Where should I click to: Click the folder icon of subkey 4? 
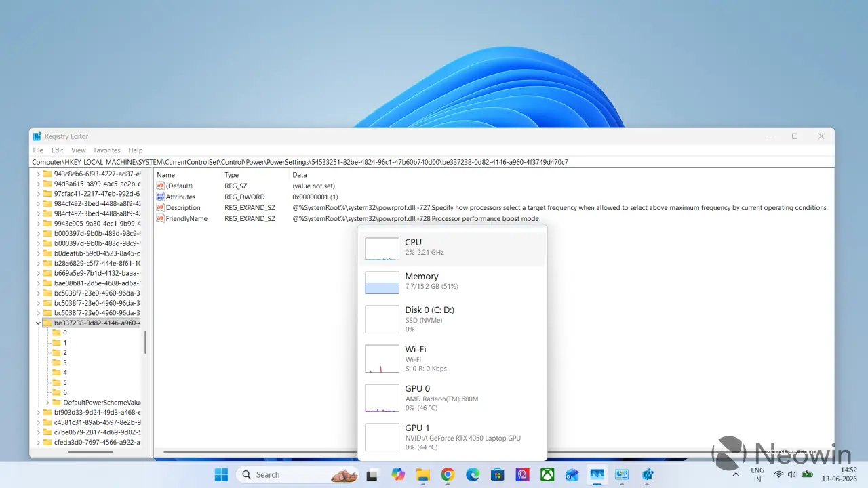56,372
